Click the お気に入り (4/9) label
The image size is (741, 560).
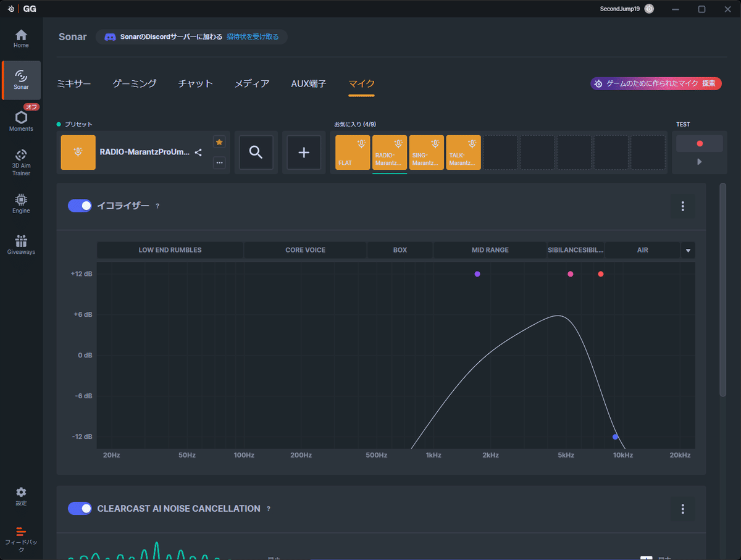point(355,124)
